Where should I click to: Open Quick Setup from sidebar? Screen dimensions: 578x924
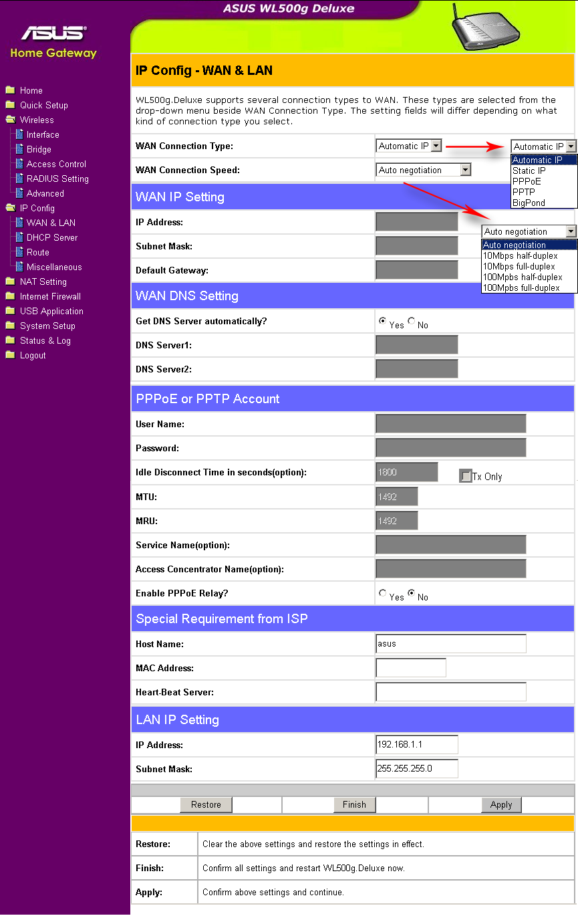[x=44, y=105]
